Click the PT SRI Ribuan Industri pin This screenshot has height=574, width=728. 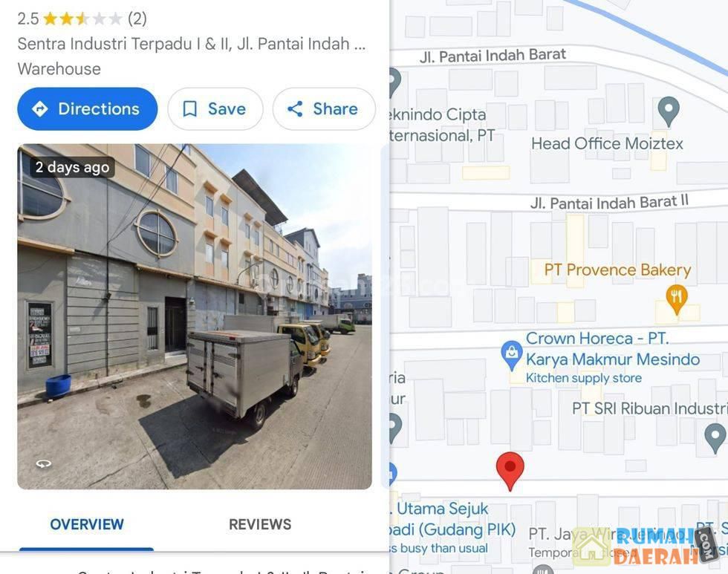click(x=715, y=437)
